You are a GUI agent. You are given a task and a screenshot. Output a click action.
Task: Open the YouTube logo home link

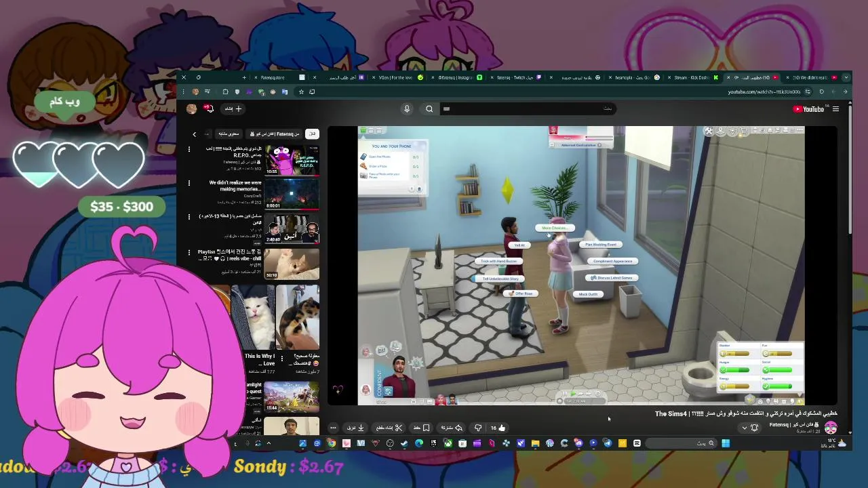[x=808, y=109]
